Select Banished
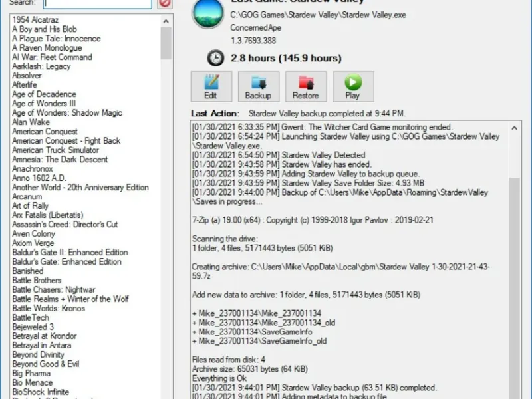 tap(27, 271)
